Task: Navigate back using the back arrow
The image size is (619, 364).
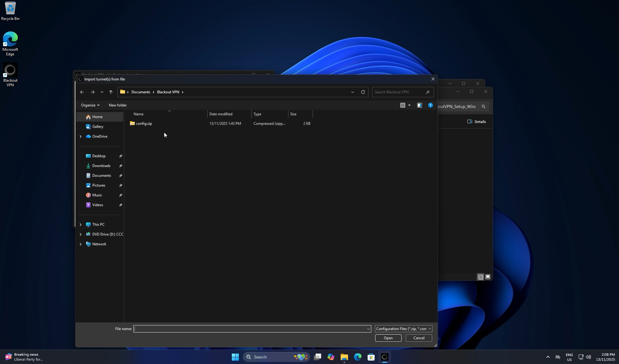Action: [x=82, y=92]
